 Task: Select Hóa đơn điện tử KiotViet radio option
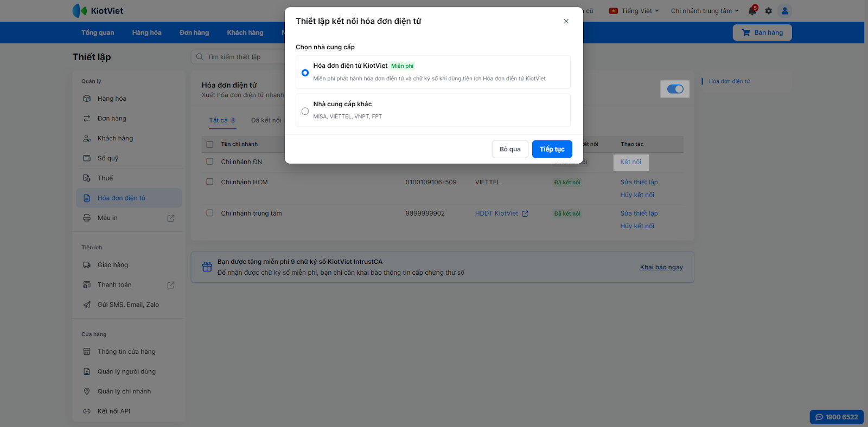305,73
